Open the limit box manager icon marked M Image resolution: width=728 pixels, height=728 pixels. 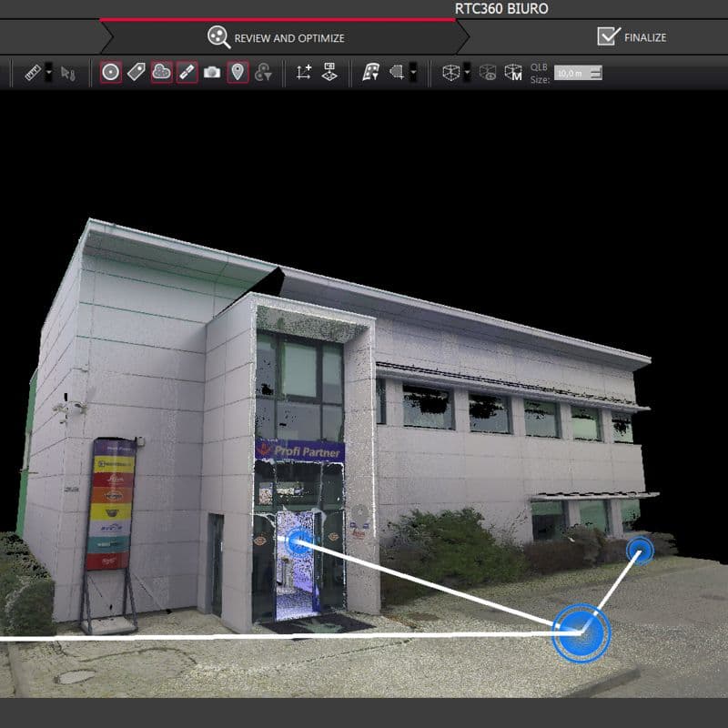512,72
